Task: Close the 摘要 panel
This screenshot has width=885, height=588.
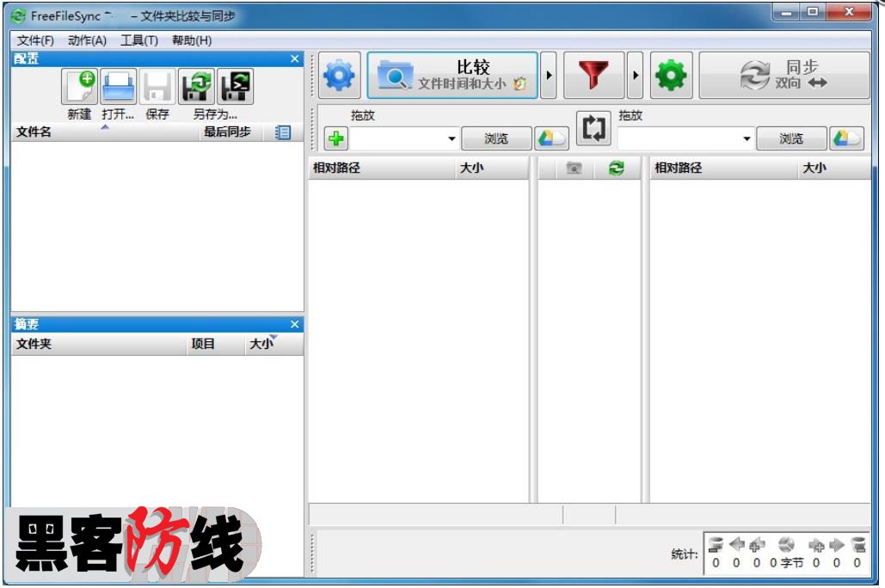Action: tap(295, 324)
